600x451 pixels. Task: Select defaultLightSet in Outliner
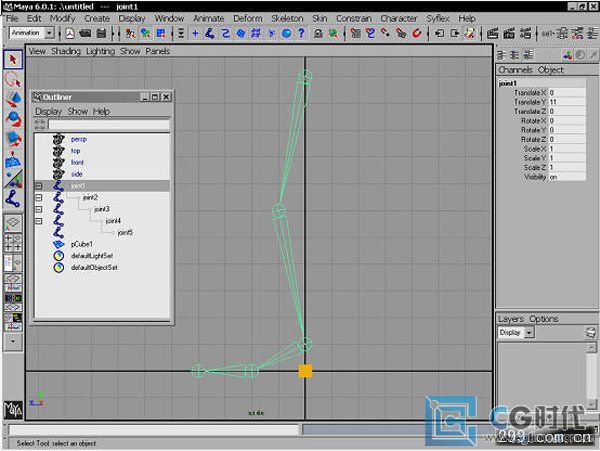click(x=92, y=256)
